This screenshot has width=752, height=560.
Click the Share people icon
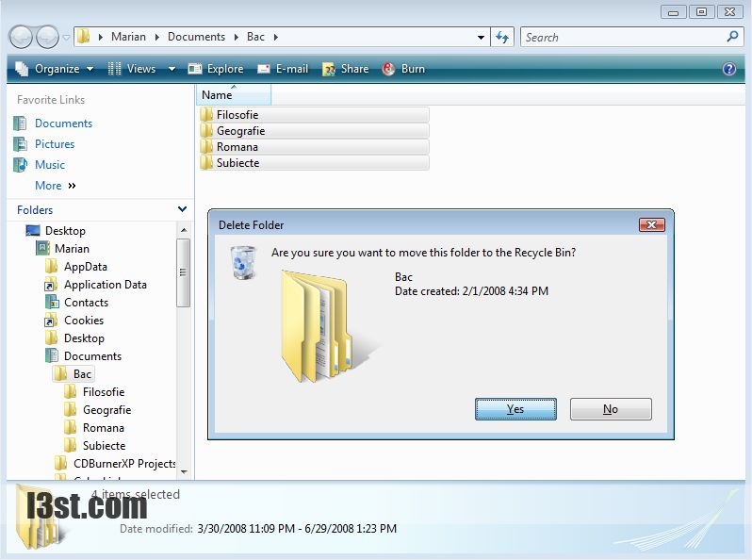click(x=329, y=70)
